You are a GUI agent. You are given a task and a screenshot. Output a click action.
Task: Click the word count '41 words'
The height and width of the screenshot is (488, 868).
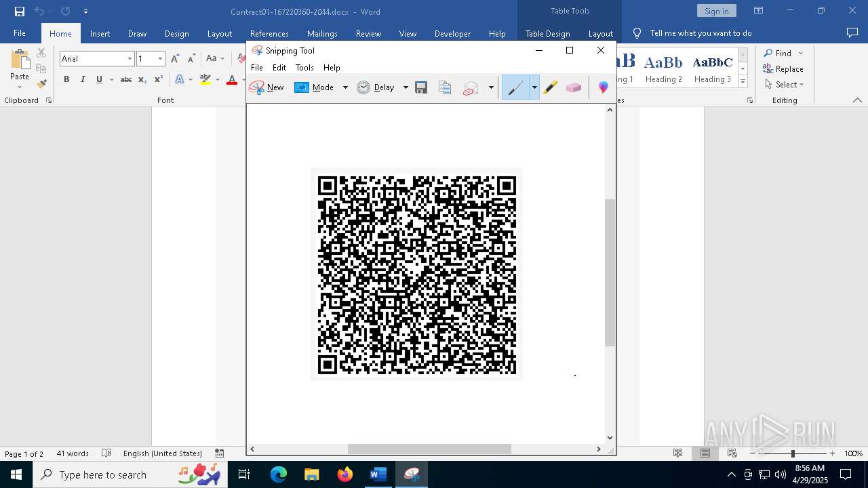tap(73, 453)
